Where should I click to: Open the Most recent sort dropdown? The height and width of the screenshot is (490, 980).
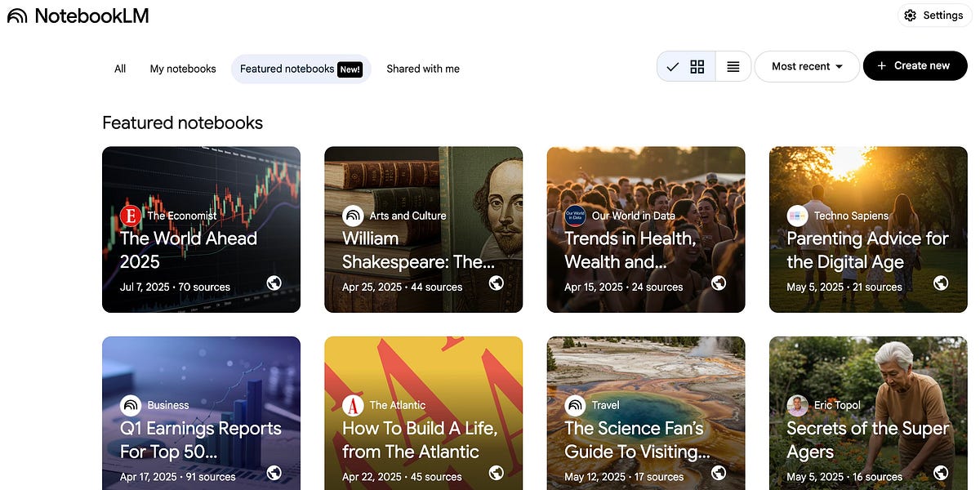pos(807,67)
